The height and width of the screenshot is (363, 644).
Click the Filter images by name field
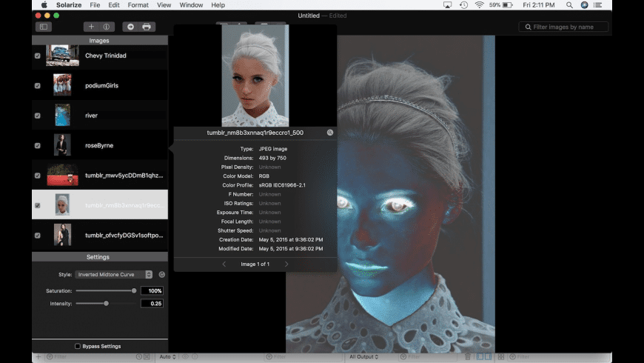[x=564, y=27]
